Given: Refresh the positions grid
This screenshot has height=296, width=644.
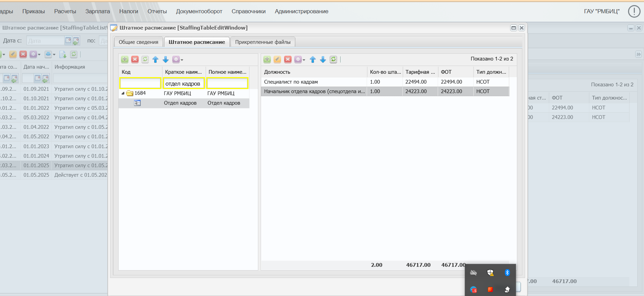Looking at the screenshot, I should 333,59.
